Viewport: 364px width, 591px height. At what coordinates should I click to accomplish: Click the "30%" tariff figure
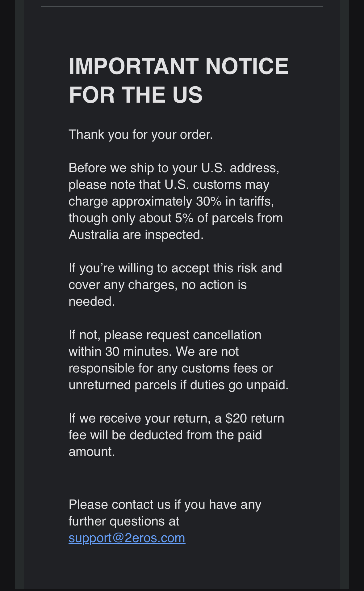coord(209,202)
